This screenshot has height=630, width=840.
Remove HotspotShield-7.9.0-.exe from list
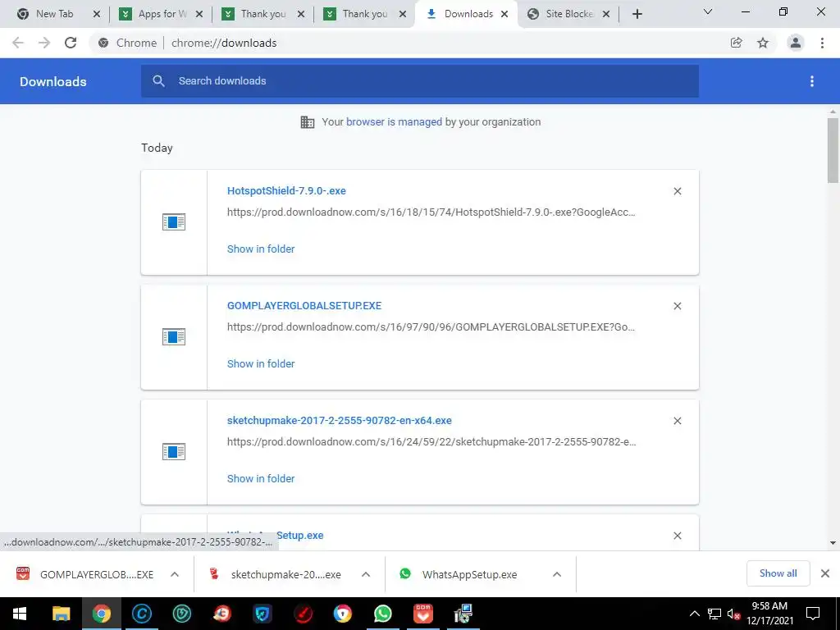click(x=677, y=191)
